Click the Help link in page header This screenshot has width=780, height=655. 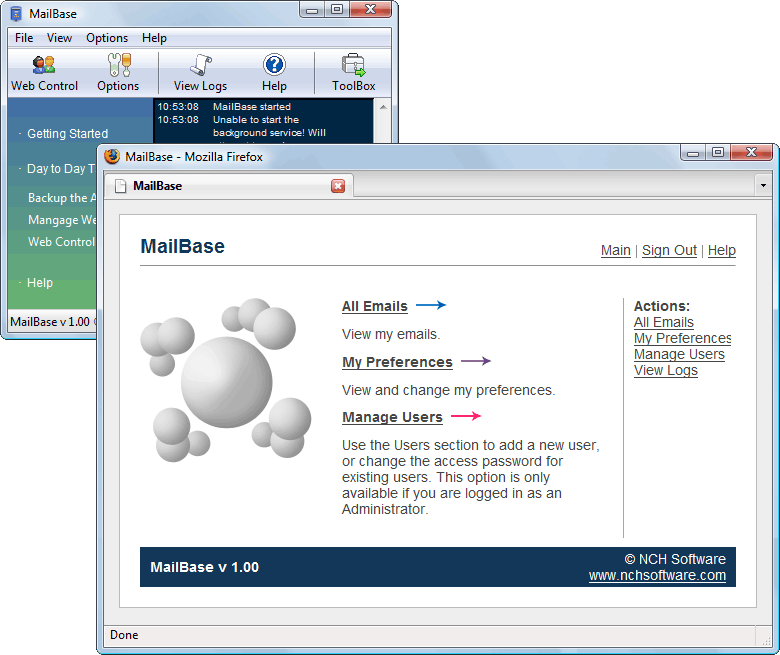pyautogui.click(x=721, y=250)
